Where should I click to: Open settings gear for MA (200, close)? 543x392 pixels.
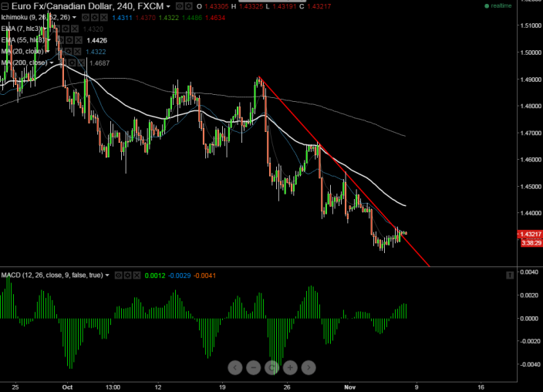72,63
